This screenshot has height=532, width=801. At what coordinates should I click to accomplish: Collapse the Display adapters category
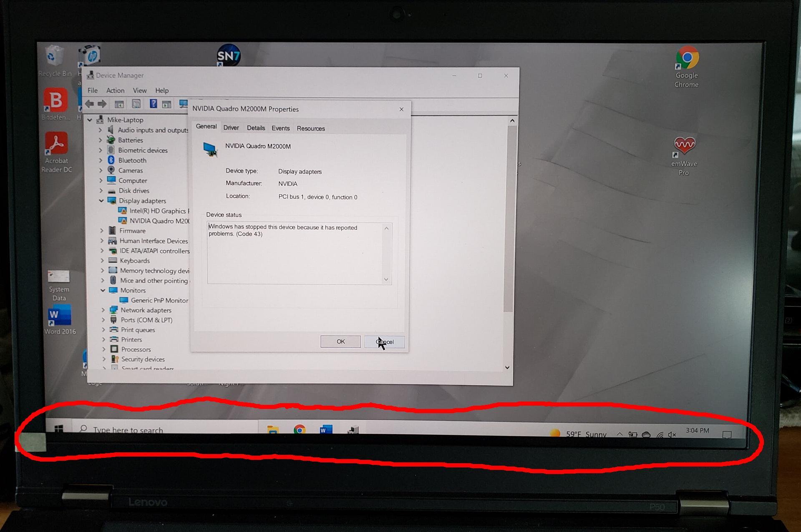click(101, 201)
